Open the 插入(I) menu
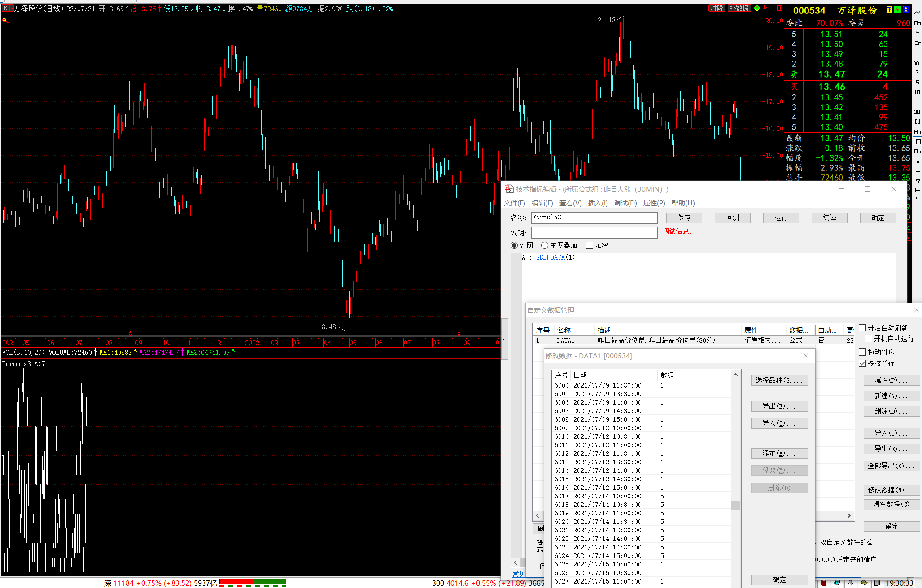Screen dimensions: 922x588 [x=598, y=203]
